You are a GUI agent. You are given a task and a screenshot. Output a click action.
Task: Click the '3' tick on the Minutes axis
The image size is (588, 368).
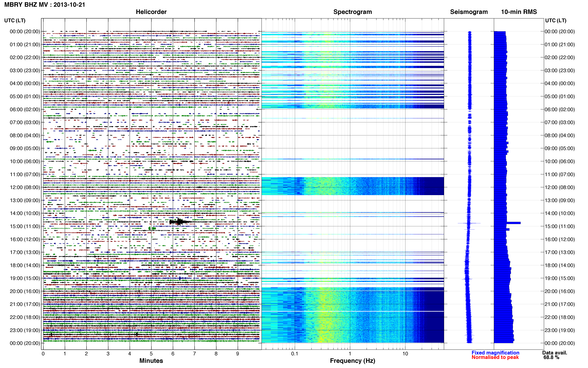pyautogui.click(x=108, y=354)
